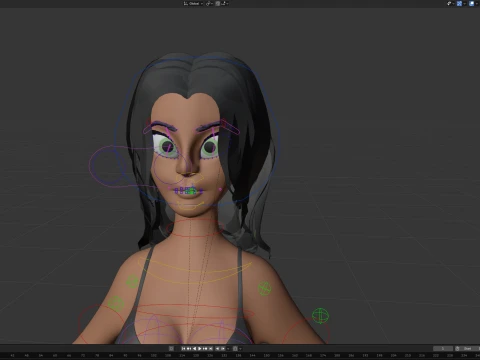Play animation in reverse
480x360 pixels.
point(195,349)
